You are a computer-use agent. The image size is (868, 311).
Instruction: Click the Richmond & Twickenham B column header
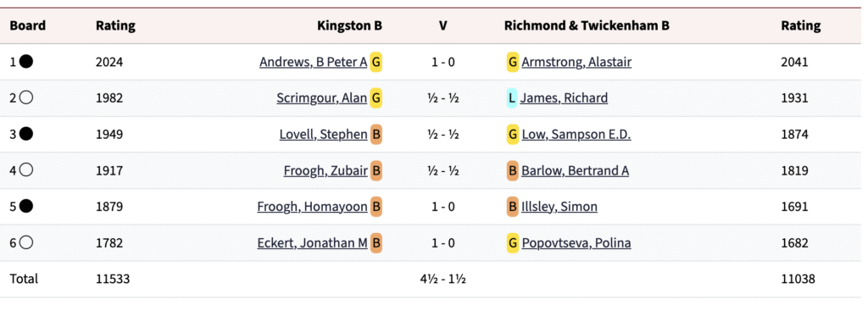point(587,25)
